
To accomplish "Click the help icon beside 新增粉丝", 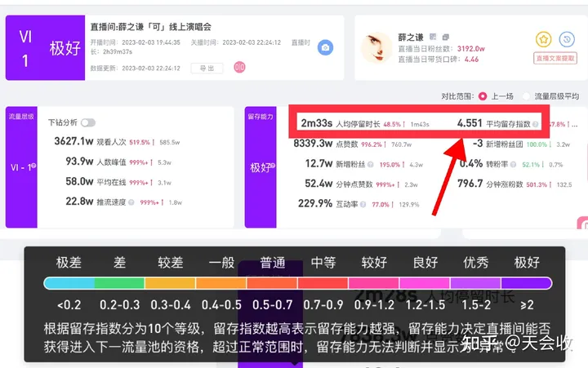I will [371, 164].
